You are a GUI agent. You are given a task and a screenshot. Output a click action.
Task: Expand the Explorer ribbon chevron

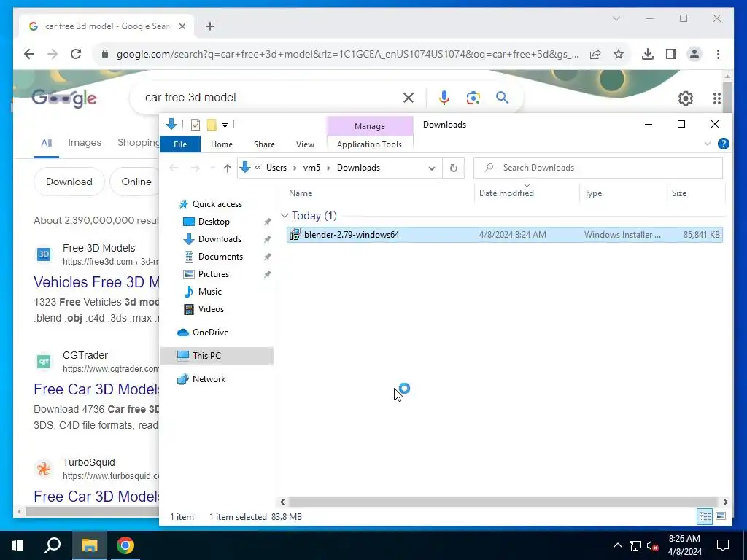(x=708, y=144)
